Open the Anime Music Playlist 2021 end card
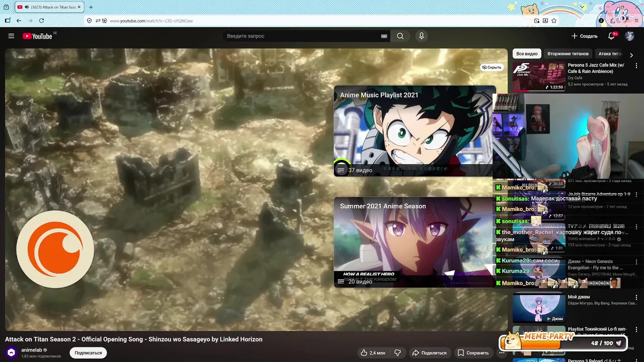Screen dimensions: 644x362 (x=415, y=131)
